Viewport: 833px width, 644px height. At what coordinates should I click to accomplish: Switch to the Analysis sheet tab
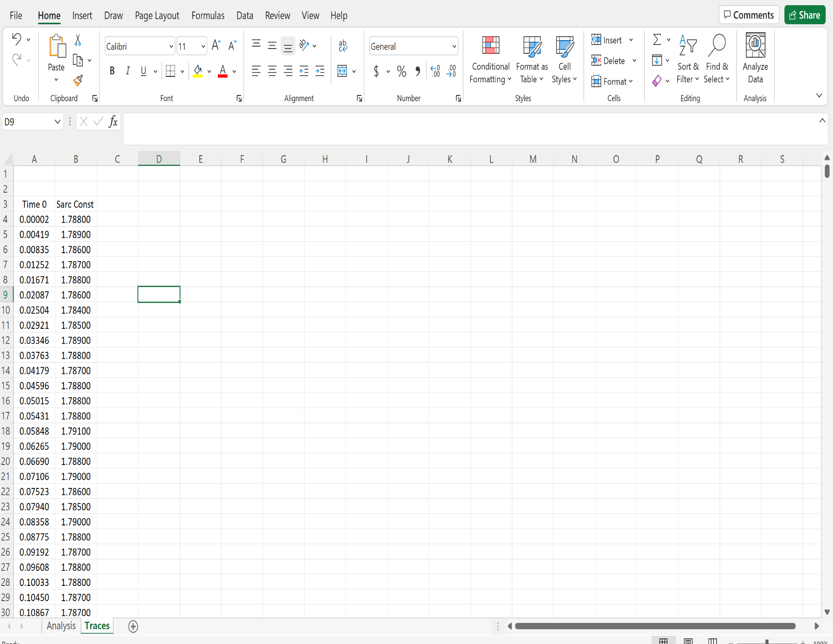(61, 626)
